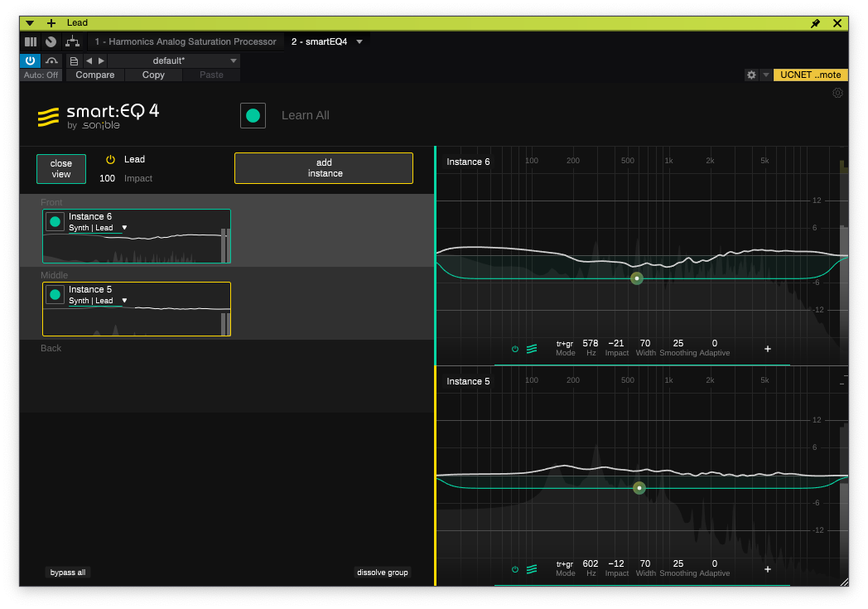
Task: Open the Lead window menu arrow
Action: [x=30, y=22]
